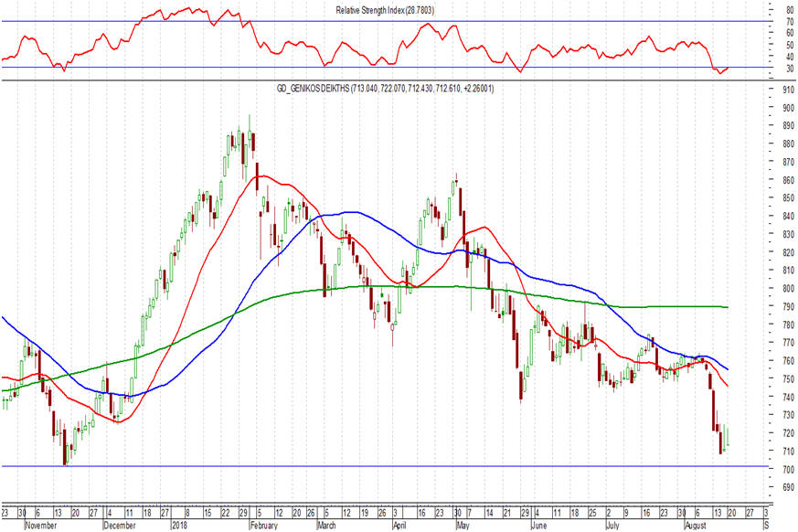Select the price axis label 780
The height and width of the screenshot is (532, 798).
click(x=788, y=325)
